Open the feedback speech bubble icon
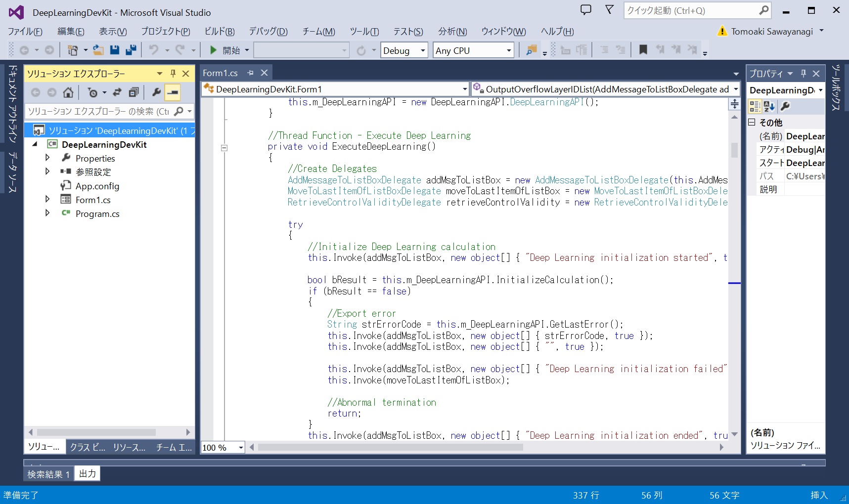 [586, 10]
